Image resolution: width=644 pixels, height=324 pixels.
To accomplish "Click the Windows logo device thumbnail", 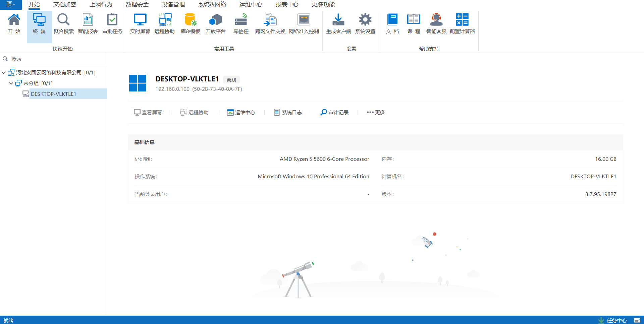I will click(x=138, y=83).
